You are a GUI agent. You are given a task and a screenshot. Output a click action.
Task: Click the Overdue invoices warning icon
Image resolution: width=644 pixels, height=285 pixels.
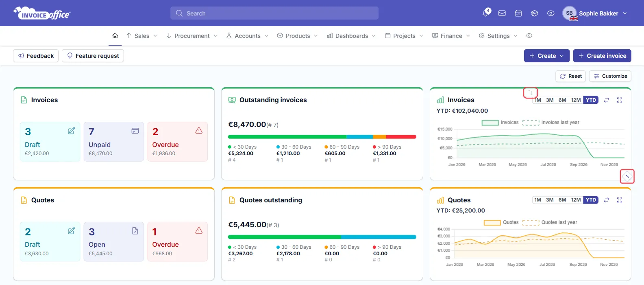point(199,131)
